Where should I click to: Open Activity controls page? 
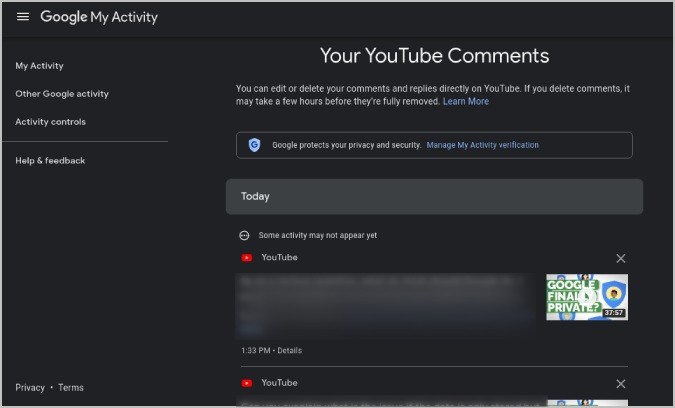(50, 122)
